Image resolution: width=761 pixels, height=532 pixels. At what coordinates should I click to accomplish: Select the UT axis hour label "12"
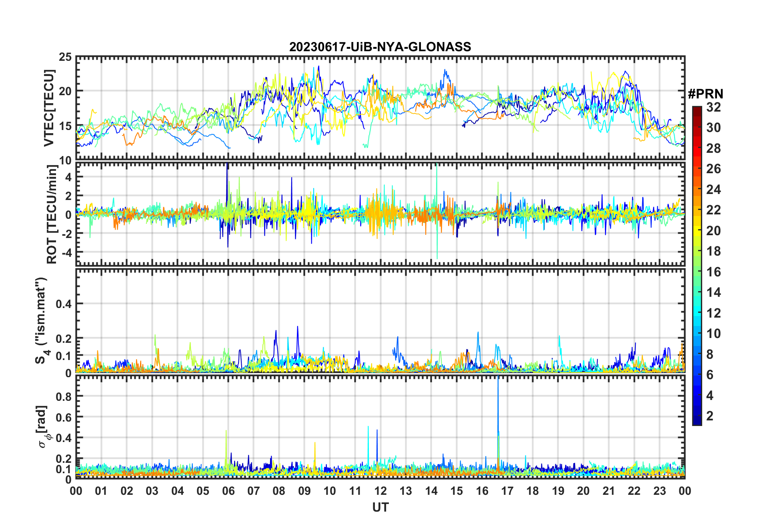click(x=380, y=491)
